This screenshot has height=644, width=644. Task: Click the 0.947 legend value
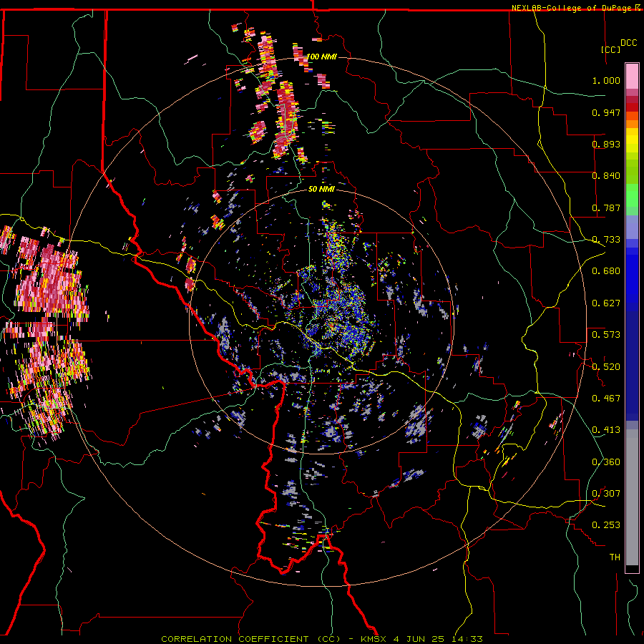606,112
